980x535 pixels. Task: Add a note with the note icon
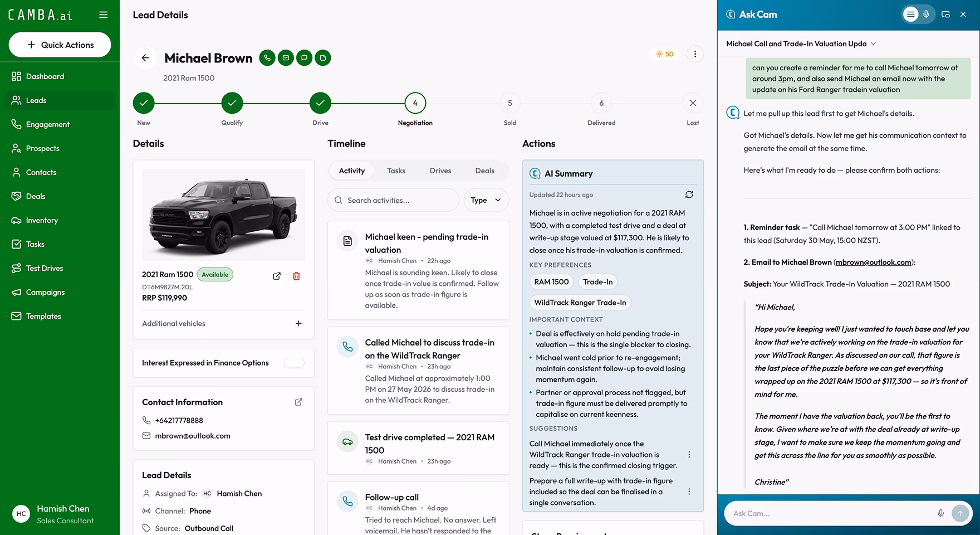coord(323,58)
